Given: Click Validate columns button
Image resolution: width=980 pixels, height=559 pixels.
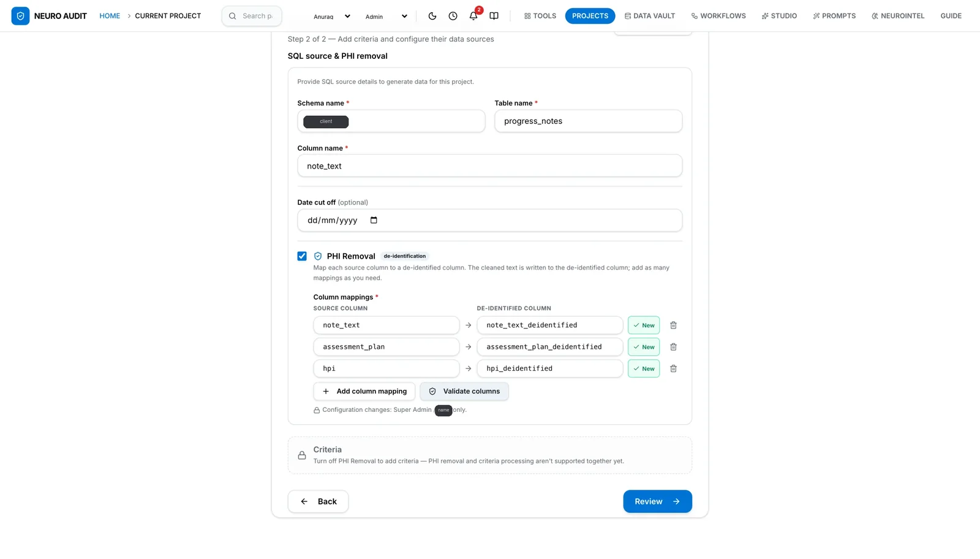Looking at the screenshot, I should 464,391.
